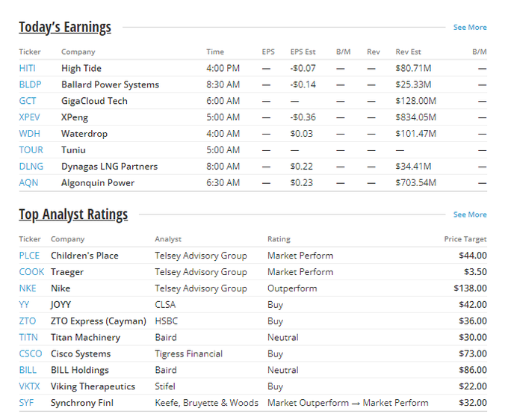Select the AQN Algonquin Power ticker

28,183
